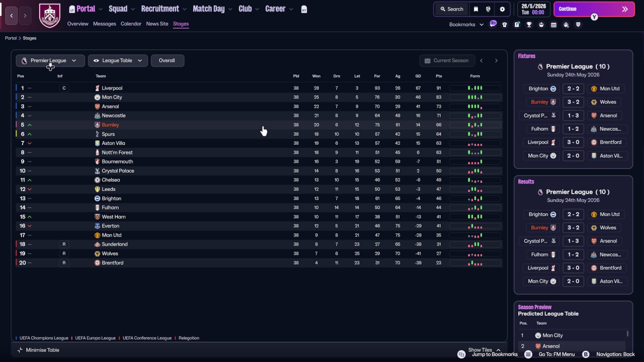644x362 pixels.
Task: Click Brentford team name in table
Action: point(112,263)
